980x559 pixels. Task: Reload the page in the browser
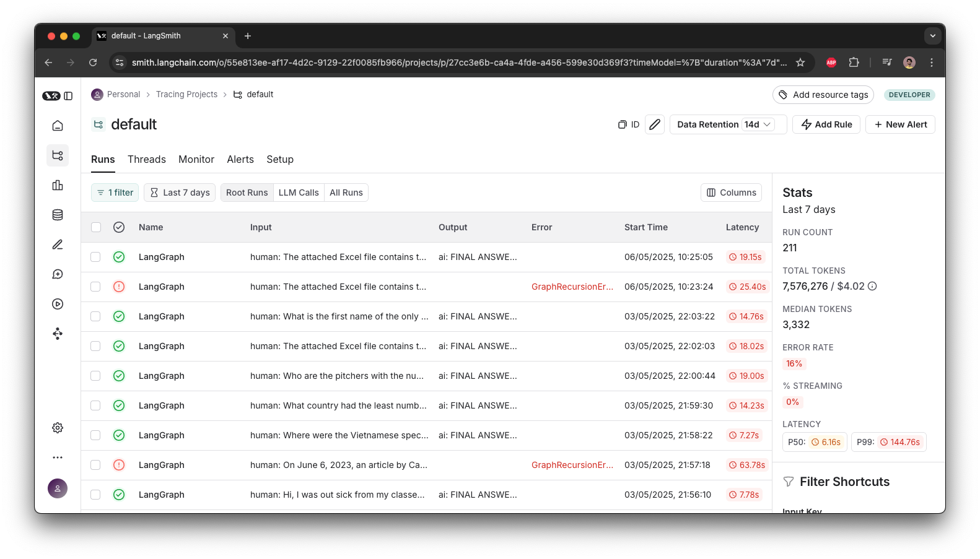(93, 63)
